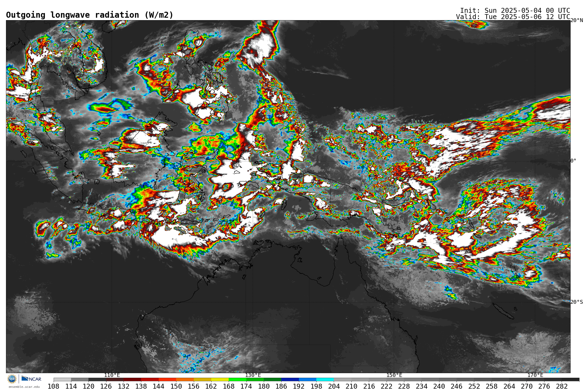Click the 108 colorbar tick label
Viewport: 588px width, 390px height.
[x=54, y=386]
